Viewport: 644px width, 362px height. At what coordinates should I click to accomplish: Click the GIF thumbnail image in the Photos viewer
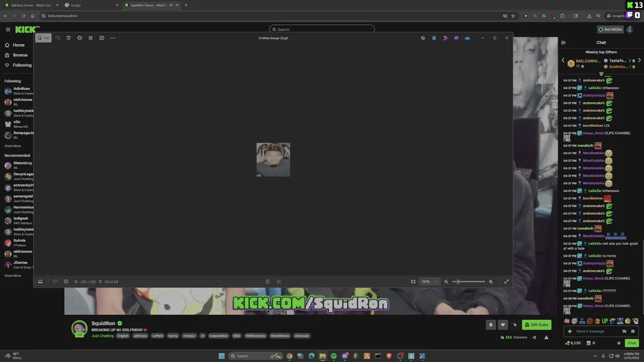pyautogui.click(x=273, y=160)
